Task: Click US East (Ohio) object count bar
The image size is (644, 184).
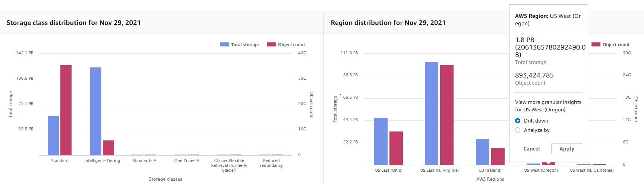Action: 396,148
